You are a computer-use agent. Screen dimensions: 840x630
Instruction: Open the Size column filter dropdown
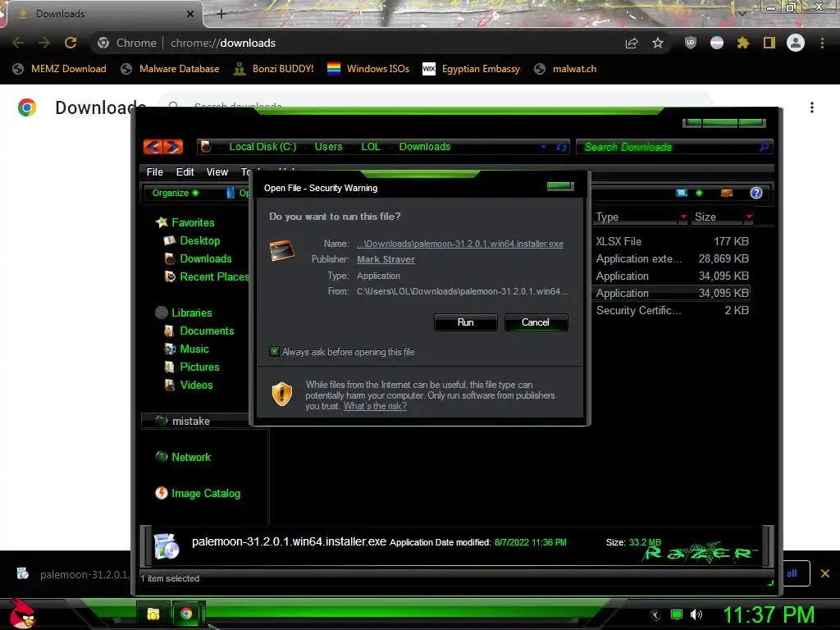pyautogui.click(x=749, y=217)
